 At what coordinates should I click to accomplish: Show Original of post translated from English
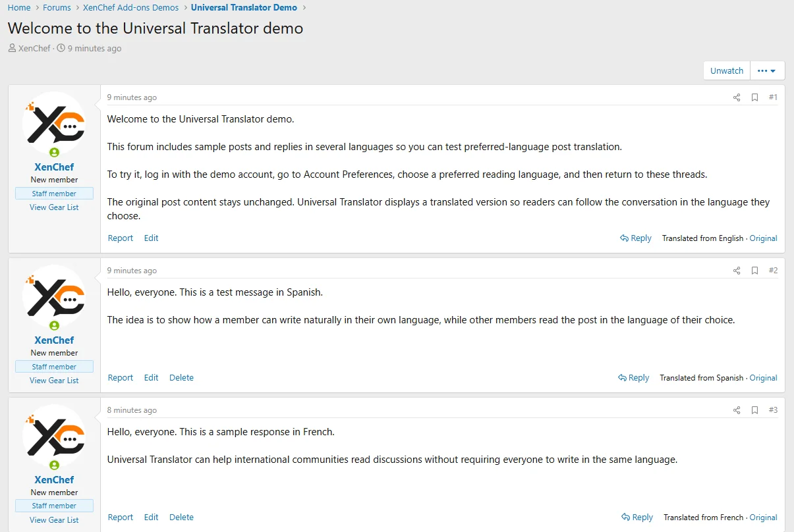tap(763, 238)
